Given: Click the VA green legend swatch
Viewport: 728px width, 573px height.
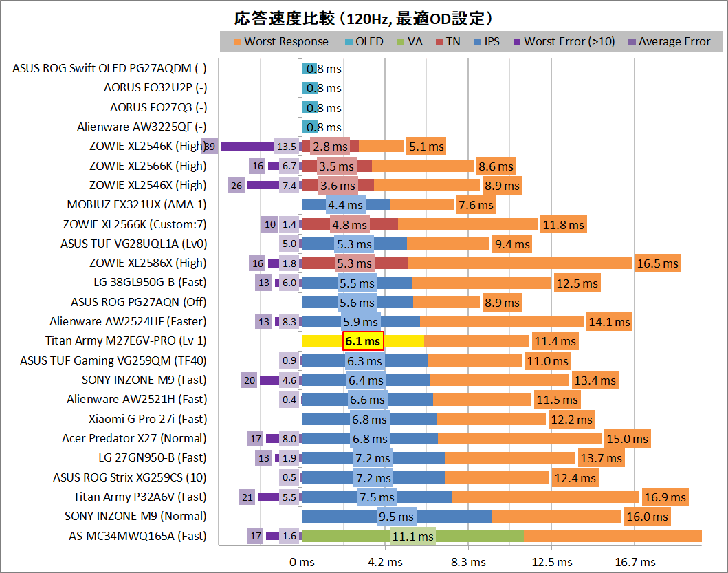Looking at the screenshot, I should click(401, 42).
